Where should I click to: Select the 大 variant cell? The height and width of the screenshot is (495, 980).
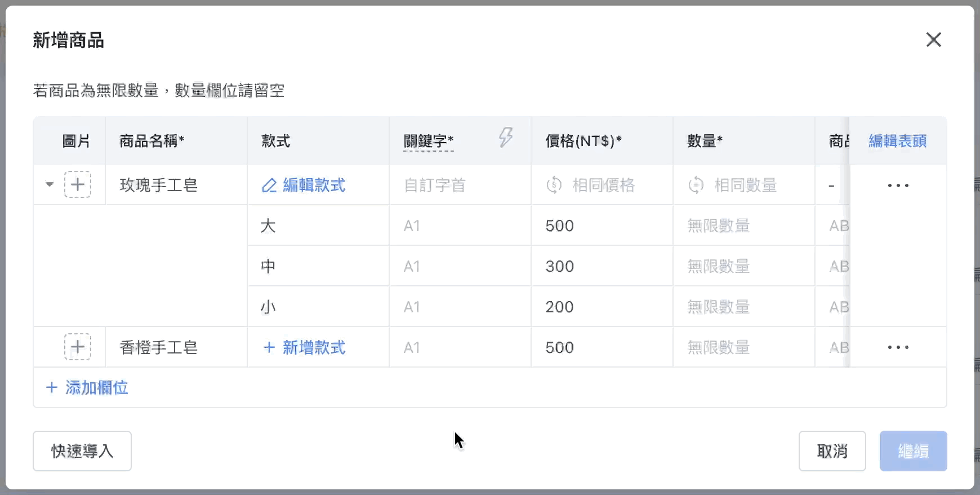[318, 226]
